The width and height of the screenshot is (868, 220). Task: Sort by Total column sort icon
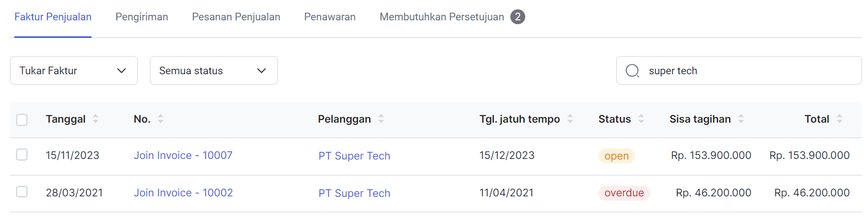coord(839,119)
